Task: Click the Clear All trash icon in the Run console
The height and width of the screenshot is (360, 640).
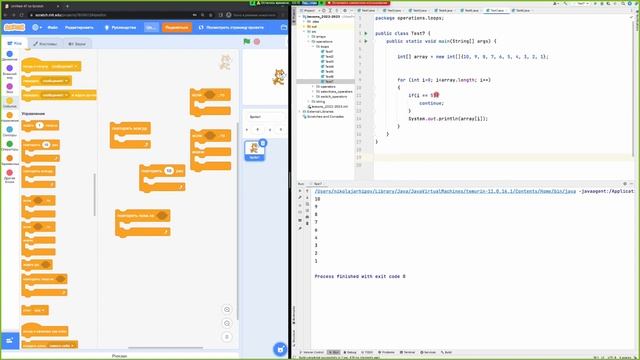Action: pyautogui.click(x=307, y=223)
